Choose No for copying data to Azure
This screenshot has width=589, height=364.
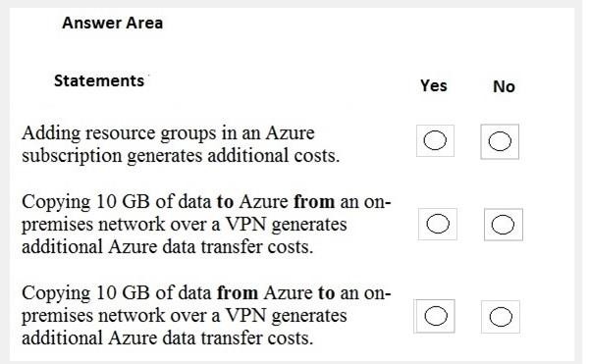503,225
